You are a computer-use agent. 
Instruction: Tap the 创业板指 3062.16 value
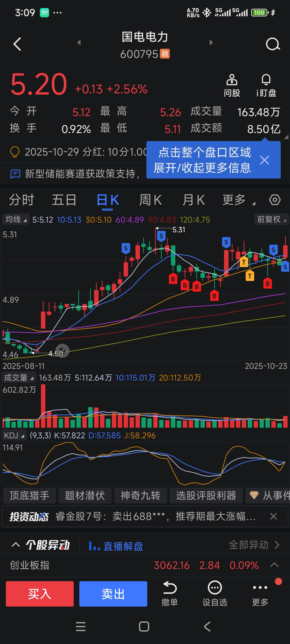point(172,565)
